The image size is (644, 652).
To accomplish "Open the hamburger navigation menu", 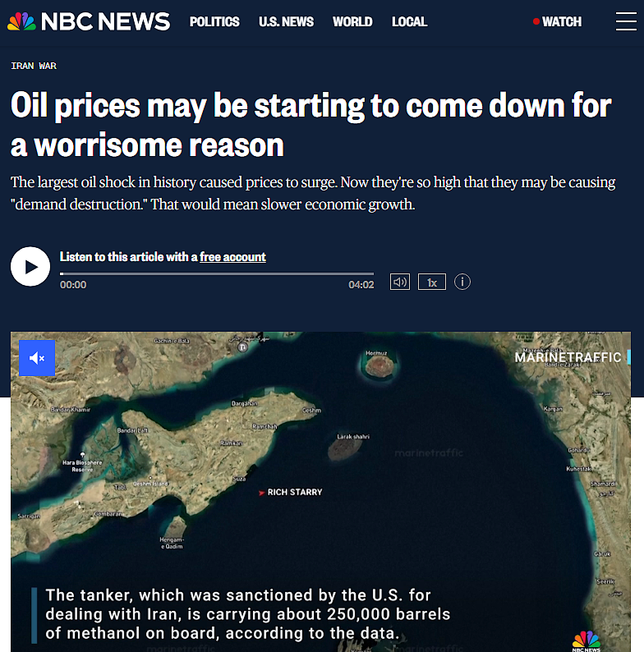I will pos(626,21).
